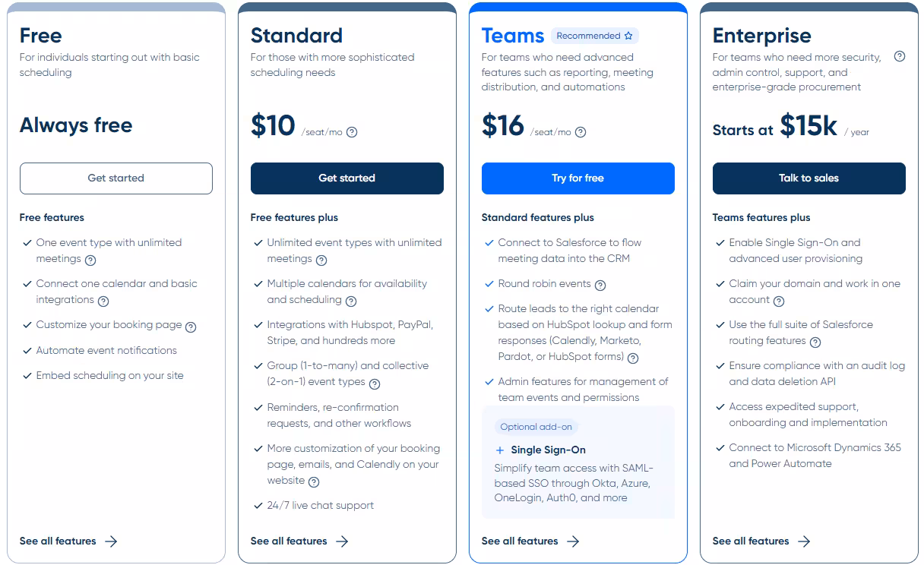Click help icon after Free plan 'basic integrations'

[x=103, y=301]
